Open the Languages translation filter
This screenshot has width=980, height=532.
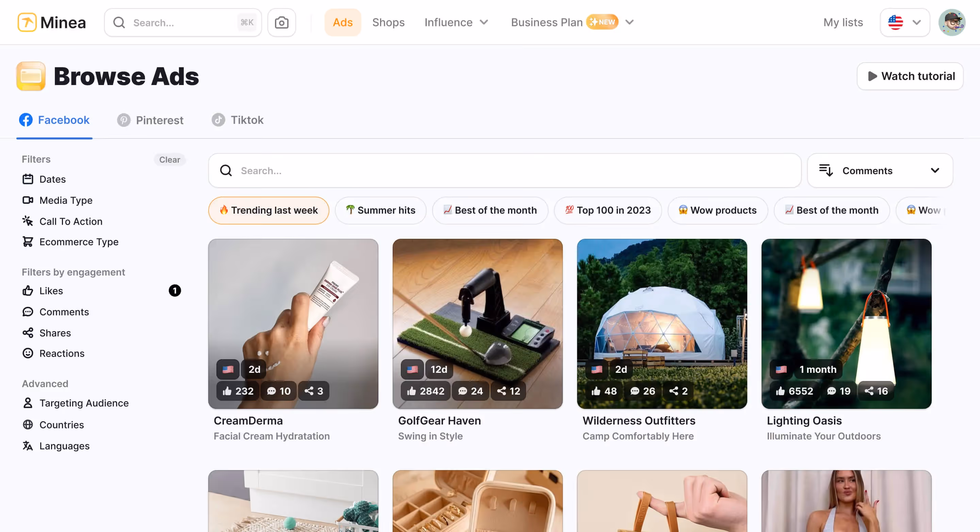pyautogui.click(x=28, y=446)
